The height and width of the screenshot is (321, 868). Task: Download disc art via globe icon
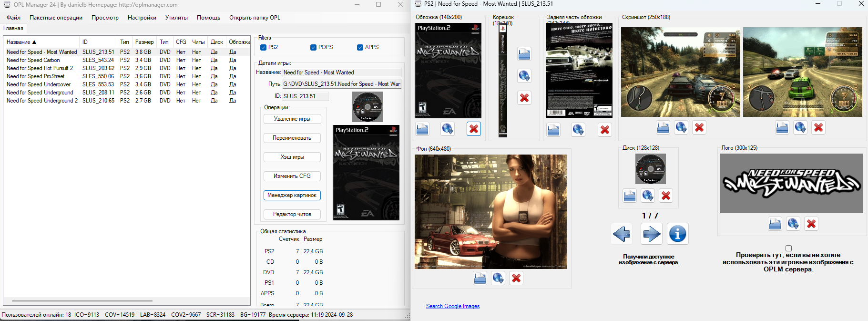(x=648, y=196)
